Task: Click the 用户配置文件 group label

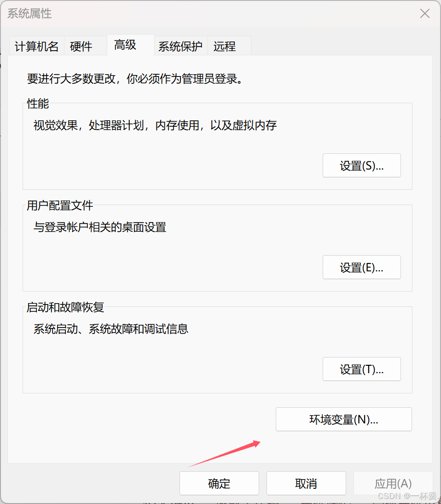Action: [x=60, y=206]
